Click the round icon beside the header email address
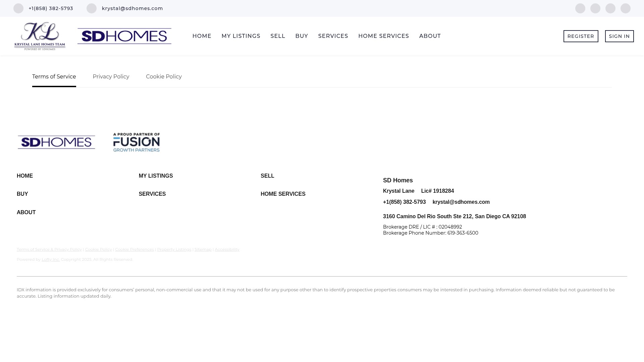Screen dimensions: 644x362 tap(92, 8)
